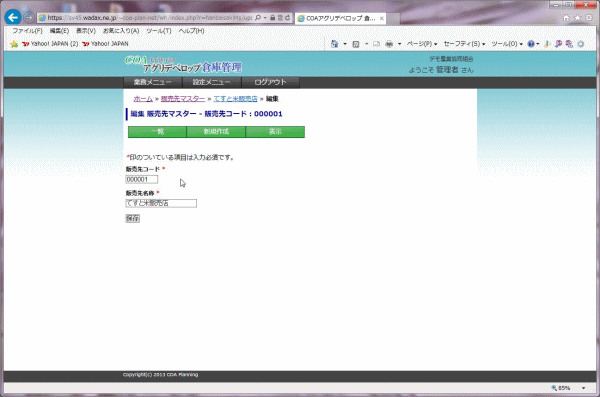The image size is (600, 397).
Task: Open the 設定メニュー navigation tab
Action: pyautogui.click(x=212, y=82)
